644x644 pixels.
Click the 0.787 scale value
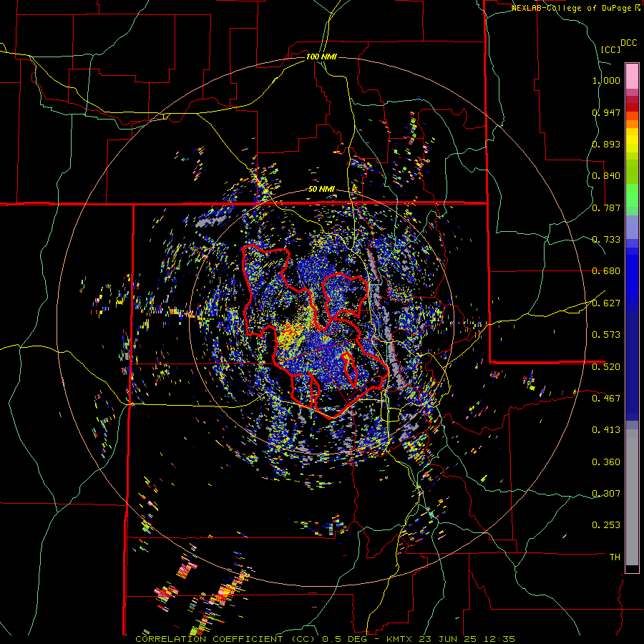coord(606,208)
